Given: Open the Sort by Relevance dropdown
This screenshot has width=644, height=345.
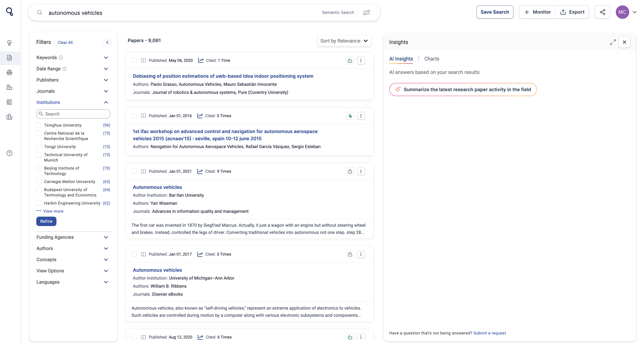Looking at the screenshot, I should point(344,41).
